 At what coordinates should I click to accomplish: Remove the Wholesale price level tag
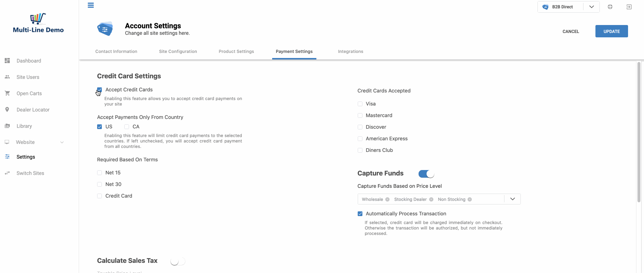coord(387,199)
